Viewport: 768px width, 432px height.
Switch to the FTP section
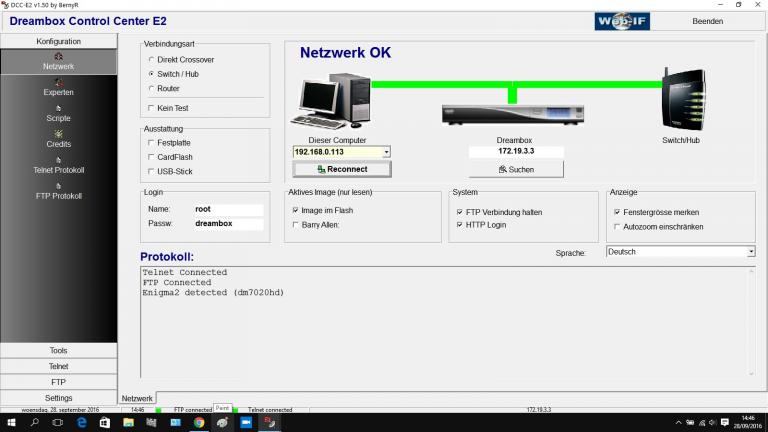(x=58, y=382)
